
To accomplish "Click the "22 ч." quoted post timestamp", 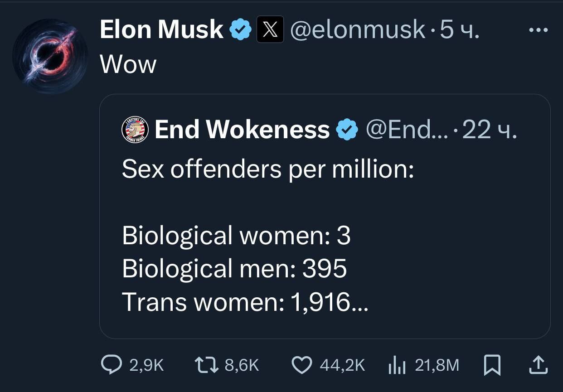I will point(490,130).
